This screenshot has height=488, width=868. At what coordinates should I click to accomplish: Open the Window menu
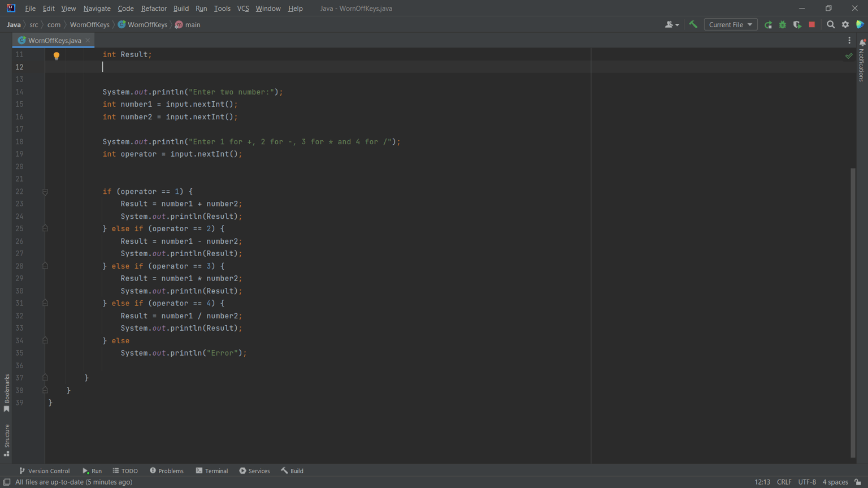click(268, 8)
